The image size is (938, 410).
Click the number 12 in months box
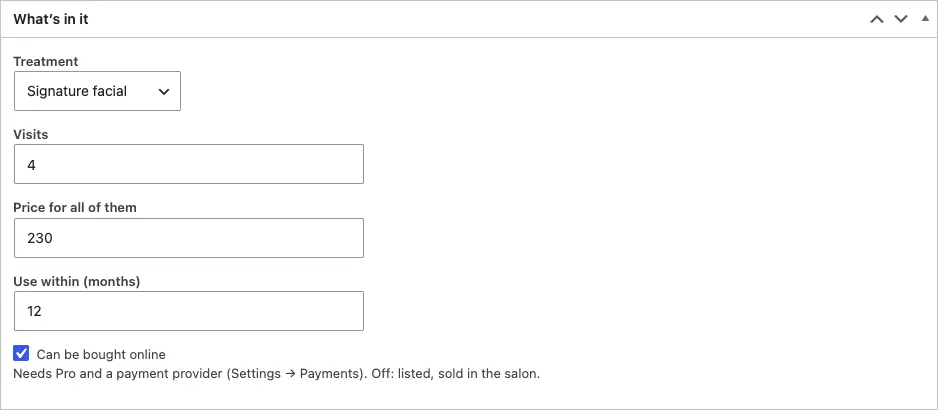coord(34,311)
